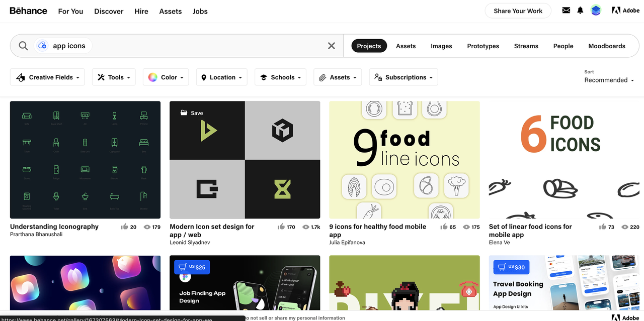This screenshot has width=644, height=321.
Task: Change Sort from Recommended
Action: 609,80
